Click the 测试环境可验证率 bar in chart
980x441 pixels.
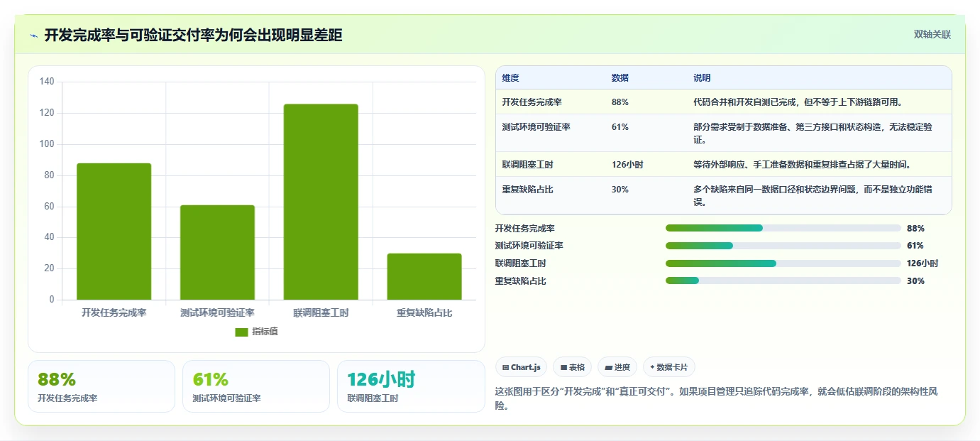(217, 252)
